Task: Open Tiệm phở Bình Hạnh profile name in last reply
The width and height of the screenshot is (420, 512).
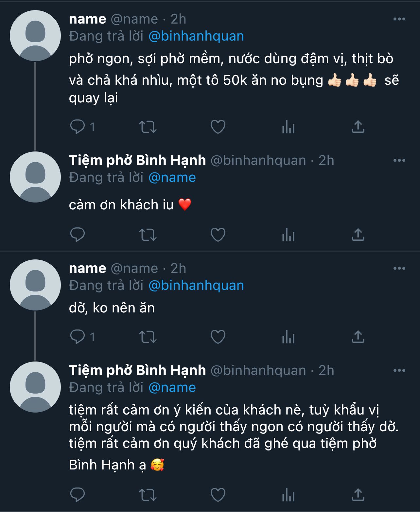Action: (137, 370)
